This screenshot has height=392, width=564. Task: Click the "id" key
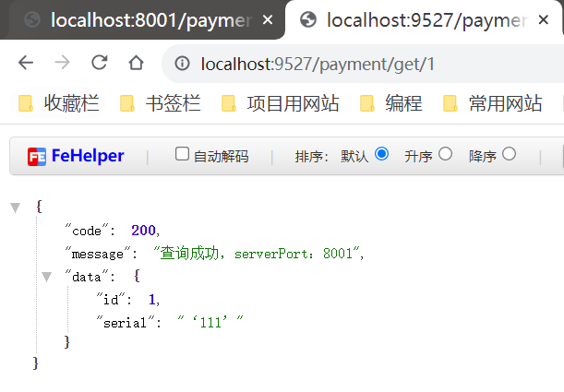point(111,299)
